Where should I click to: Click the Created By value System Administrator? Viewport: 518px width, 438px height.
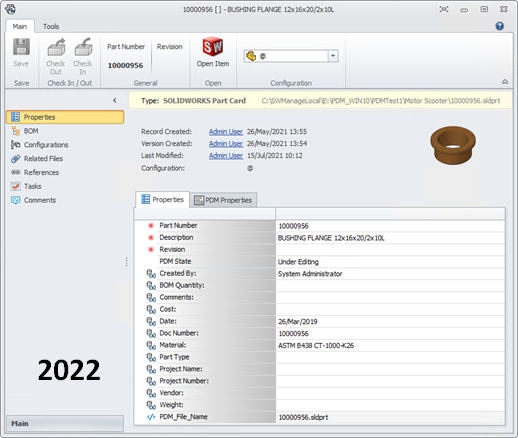[x=390, y=274]
